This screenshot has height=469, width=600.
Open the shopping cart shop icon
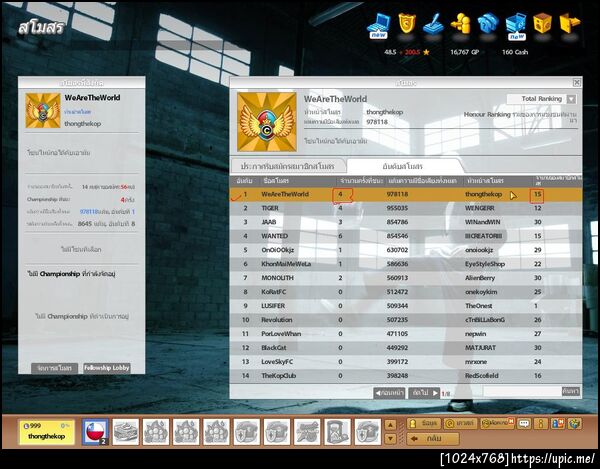coord(516,26)
